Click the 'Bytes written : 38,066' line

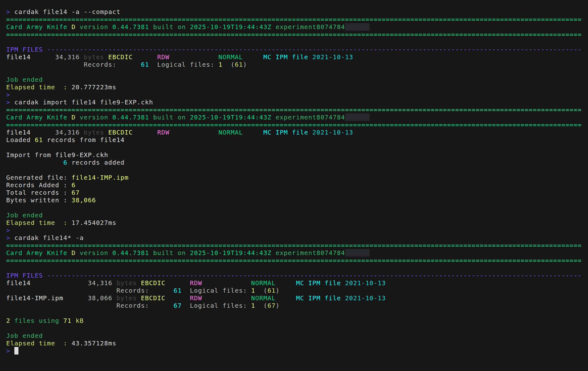click(51, 200)
